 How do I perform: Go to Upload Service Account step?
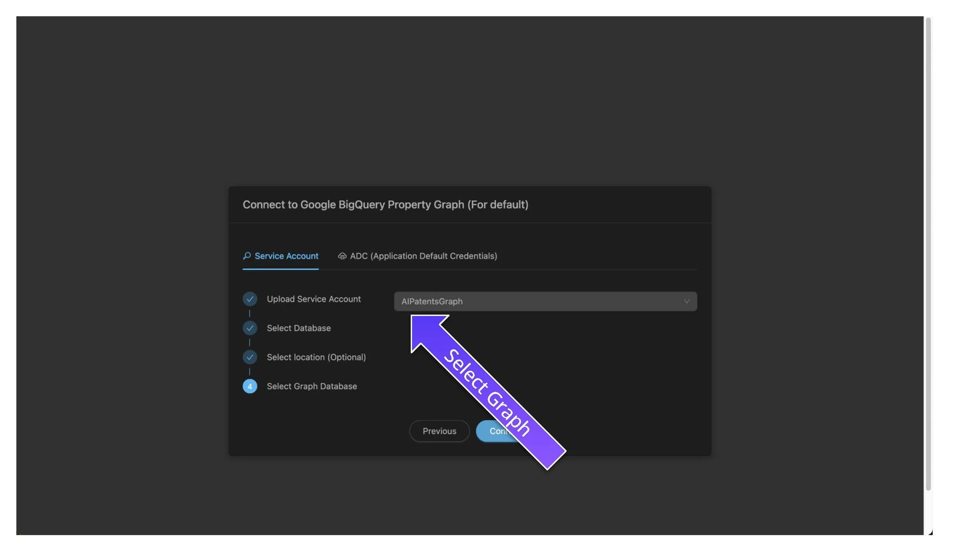(x=314, y=299)
